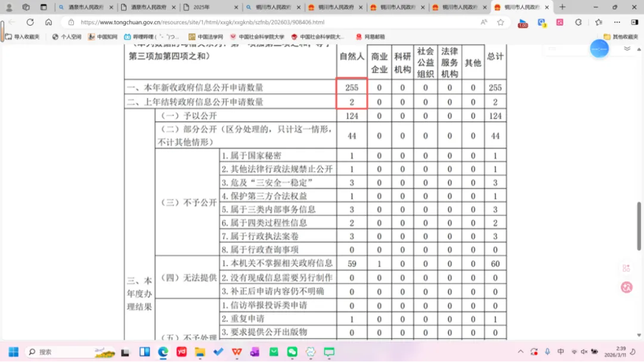
Task: Select the 255 cell under 自然人
Action: click(x=352, y=88)
